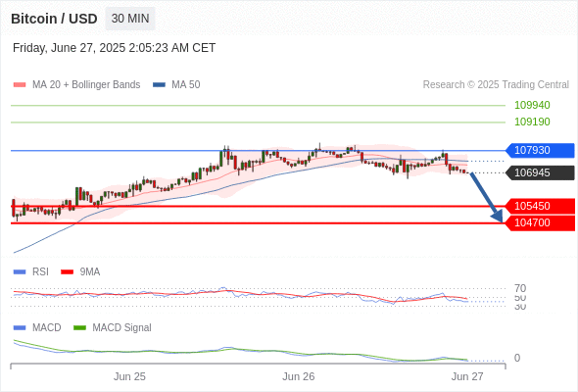Click the red MA 20 Bollinger legend swatch
This screenshot has height=392, width=578.
click(x=20, y=85)
